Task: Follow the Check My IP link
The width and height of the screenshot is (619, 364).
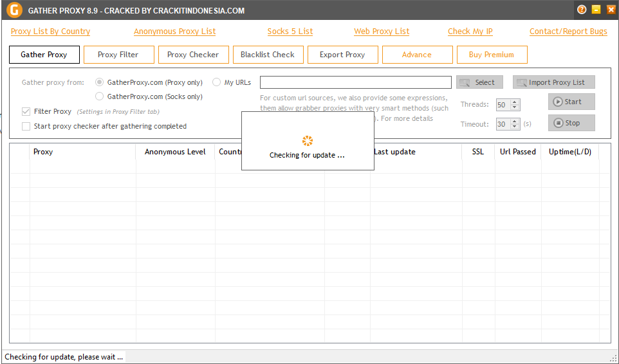Action: click(x=470, y=32)
